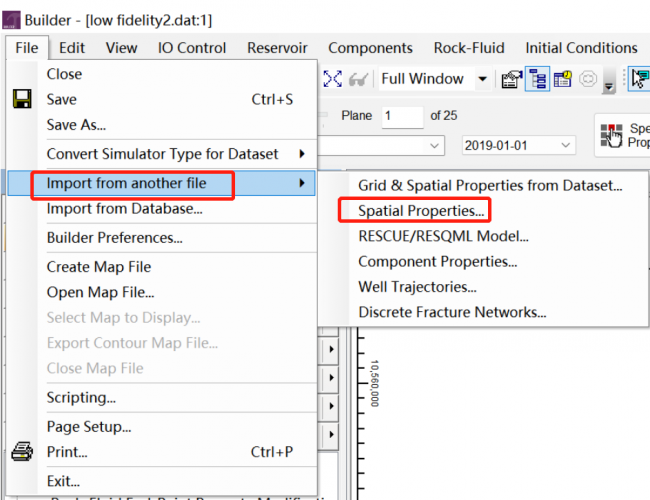650x500 pixels.
Task: Select Spatial Properties... from submenu
Action: point(421,211)
